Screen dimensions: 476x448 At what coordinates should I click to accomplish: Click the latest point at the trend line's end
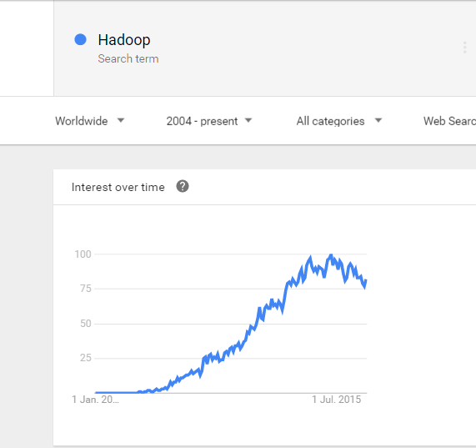(366, 280)
